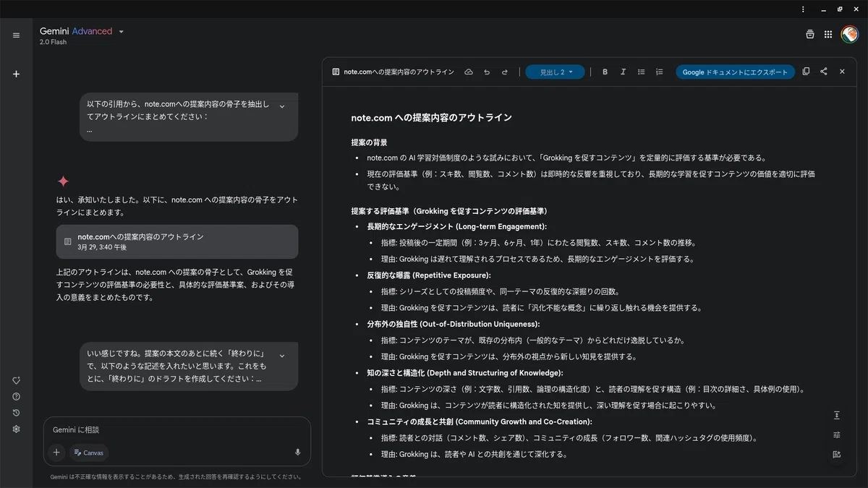Click first background bullet on AI 学習対価制度
868x488 pixels.
coord(566,158)
